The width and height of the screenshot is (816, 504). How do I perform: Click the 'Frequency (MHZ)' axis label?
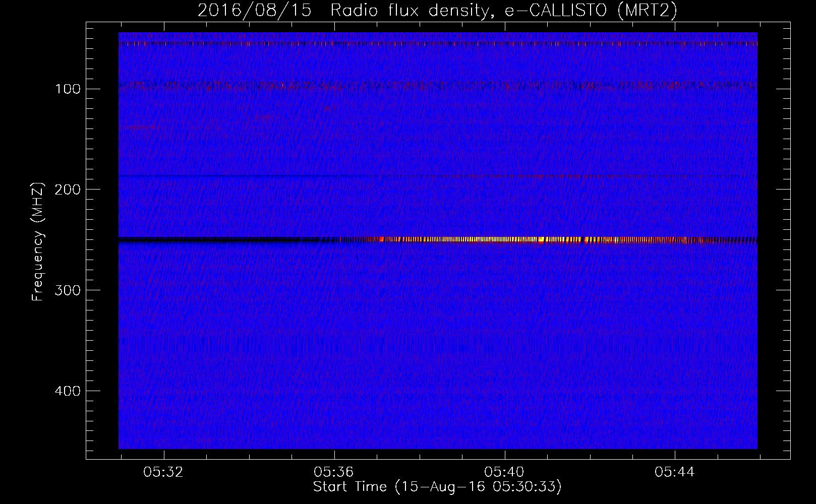pyautogui.click(x=38, y=242)
